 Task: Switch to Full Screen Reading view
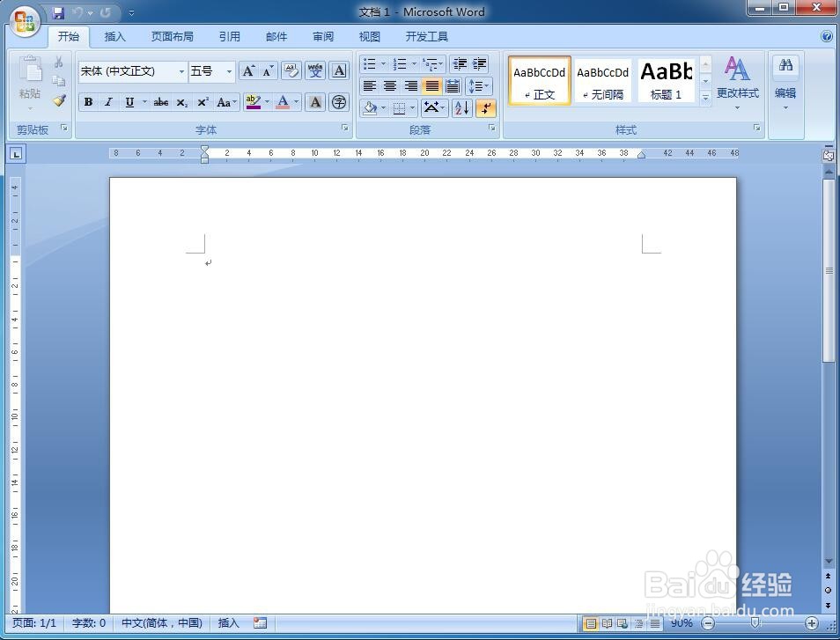point(607,623)
